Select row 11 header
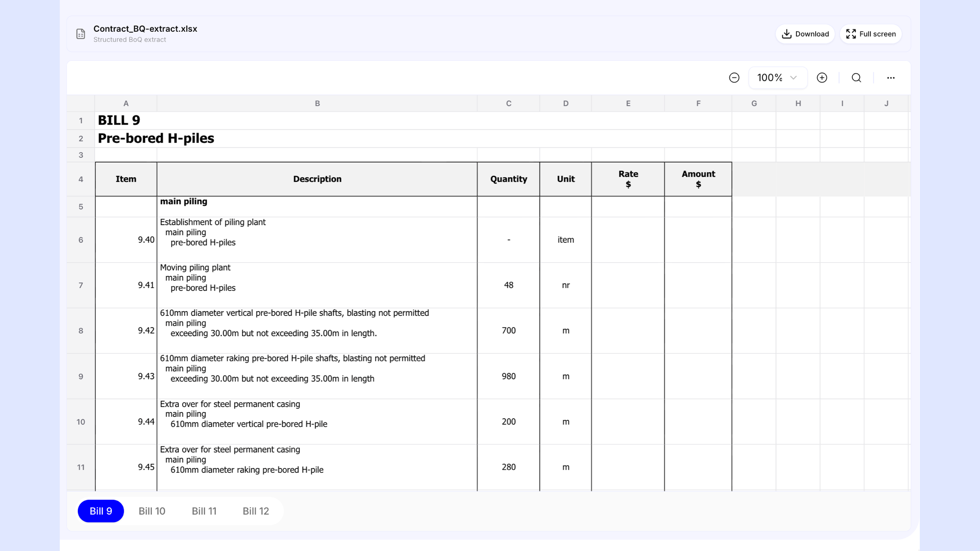Viewport: 980px width, 551px height. click(81, 467)
